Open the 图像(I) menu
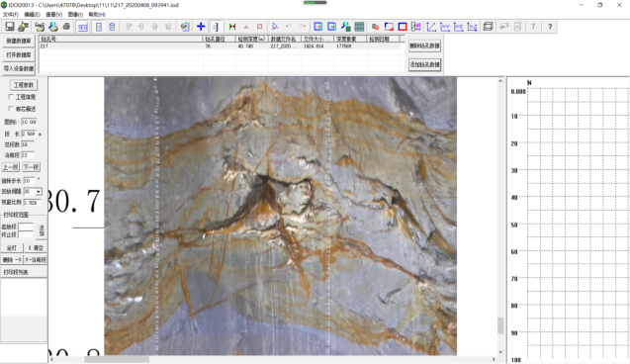 75,15
